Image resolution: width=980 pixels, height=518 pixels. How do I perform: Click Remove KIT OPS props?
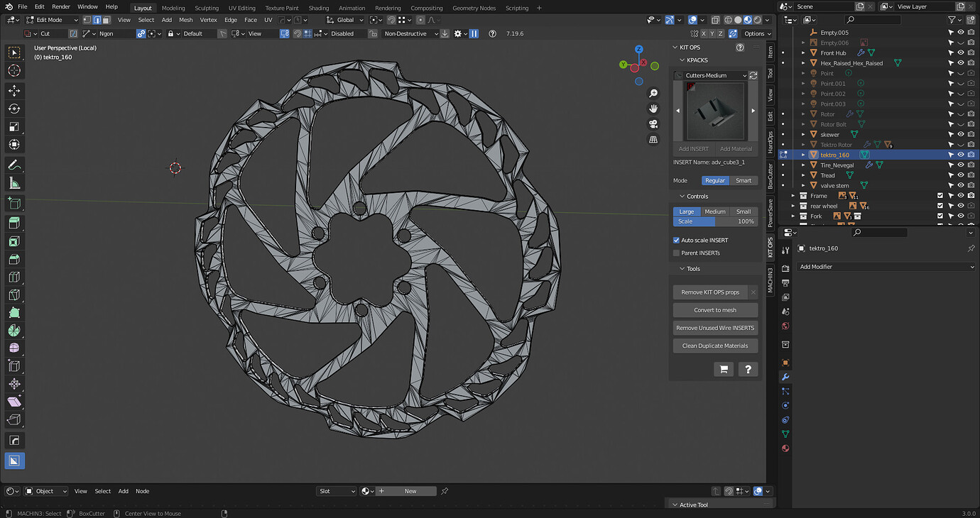click(710, 292)
